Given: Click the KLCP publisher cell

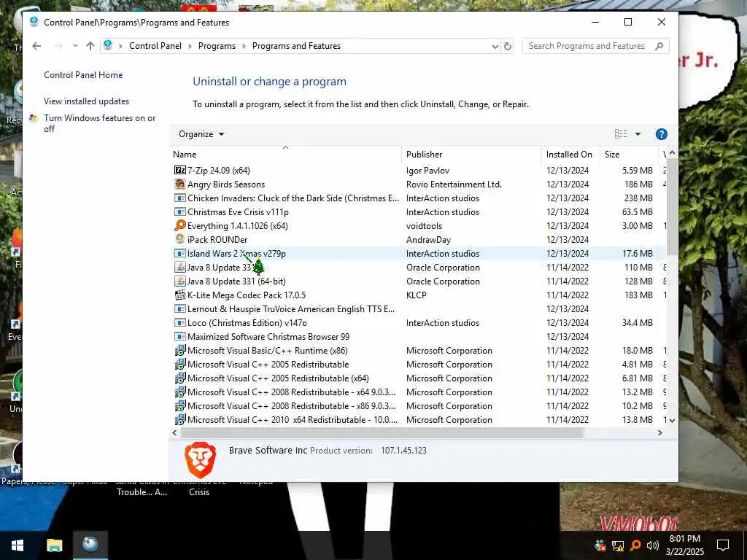Looking at the screenshot, I should coord(416,295).
